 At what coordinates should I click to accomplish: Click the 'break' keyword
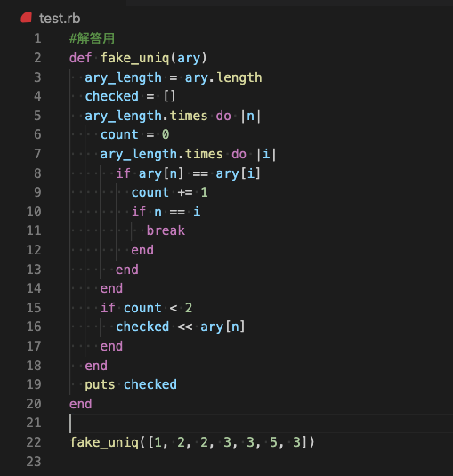166,230
